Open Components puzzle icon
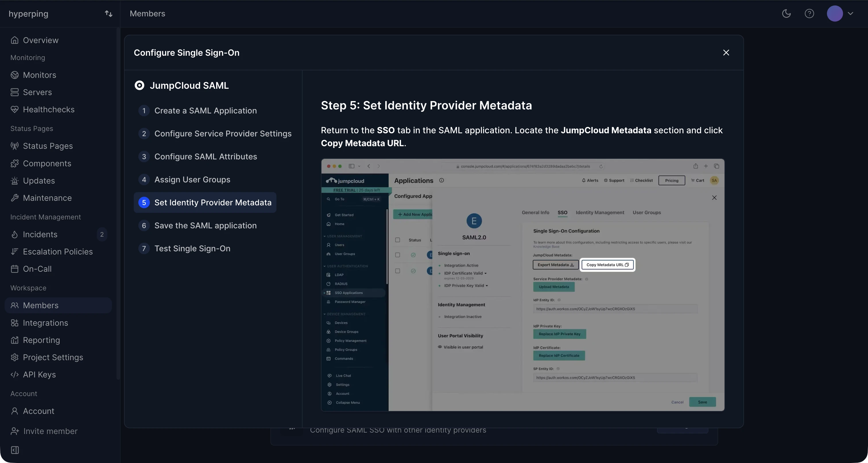The image size is (868, 463). 14,163
